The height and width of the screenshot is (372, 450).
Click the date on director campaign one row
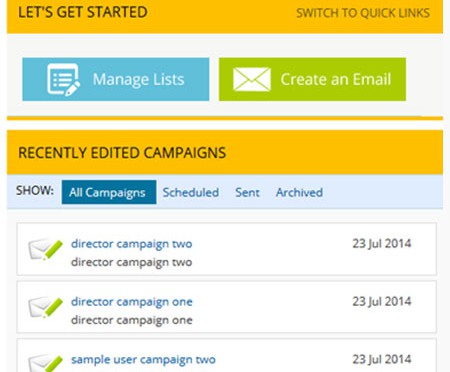click(382, 301)
